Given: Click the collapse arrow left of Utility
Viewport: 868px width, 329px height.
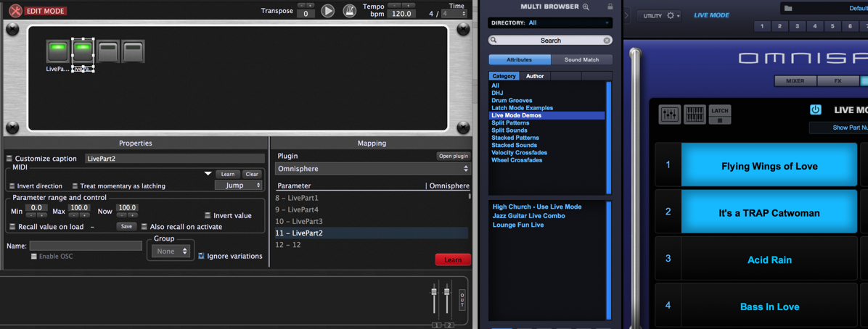Looking at the screenshot, I should point(626,15).
